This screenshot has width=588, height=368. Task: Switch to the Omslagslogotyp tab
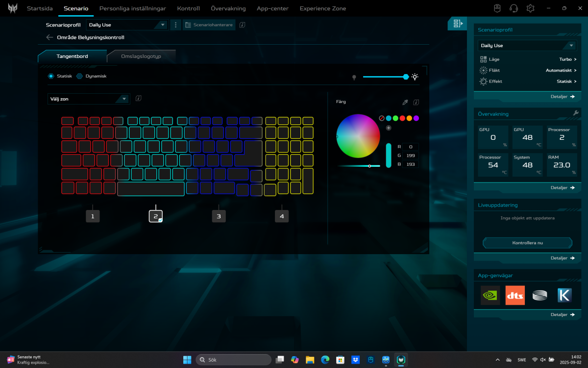pos(142,56)
